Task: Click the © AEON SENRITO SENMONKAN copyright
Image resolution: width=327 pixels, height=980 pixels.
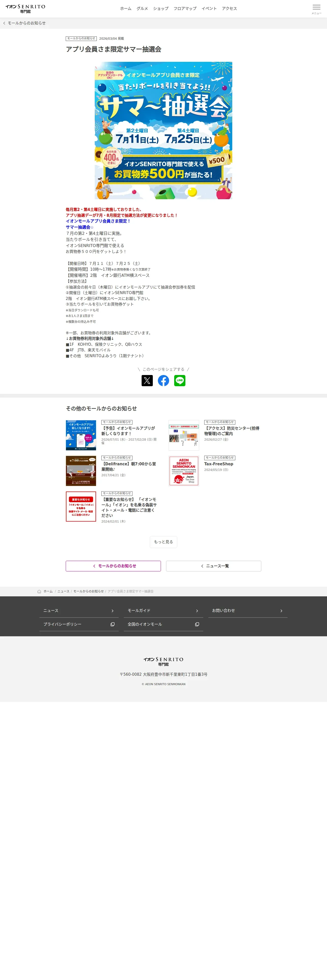Action: [x=163, y=684]
